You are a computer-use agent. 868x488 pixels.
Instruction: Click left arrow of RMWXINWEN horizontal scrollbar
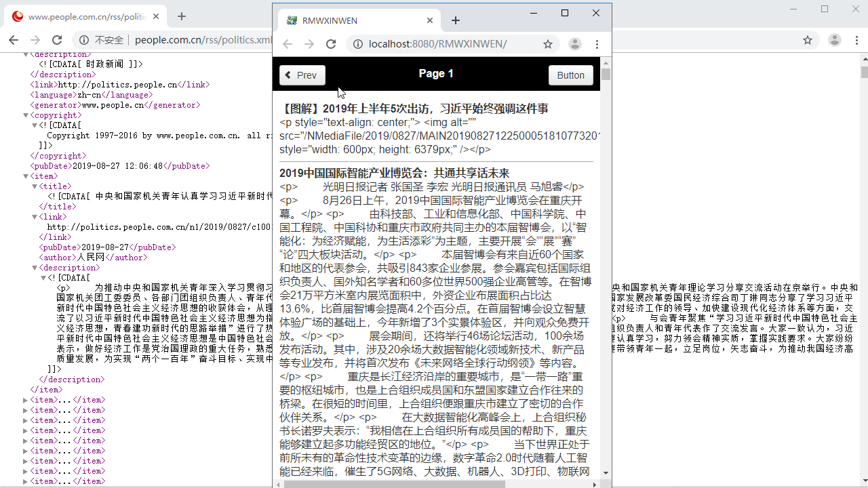pyautogui.click(x=279, y=484)
